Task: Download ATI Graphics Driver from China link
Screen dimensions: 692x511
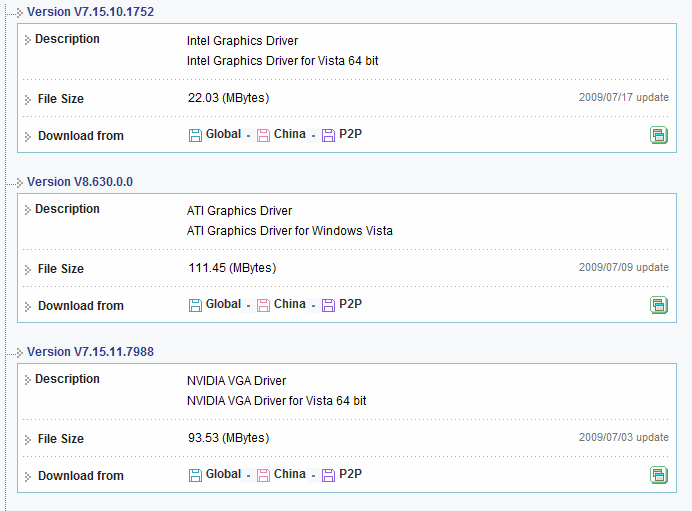Action: [289, 304]
